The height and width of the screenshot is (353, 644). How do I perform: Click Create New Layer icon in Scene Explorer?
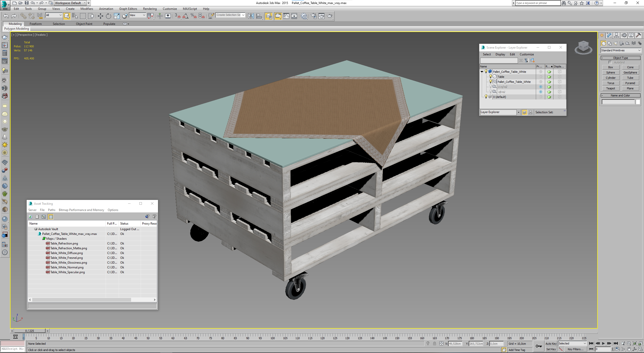pos(533,60)
